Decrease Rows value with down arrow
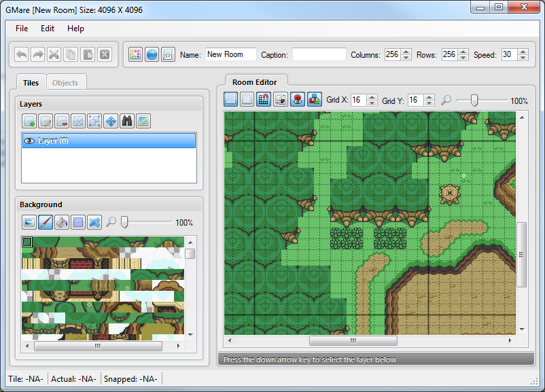This screenshot has width=545, height=392. pos(463,58)
